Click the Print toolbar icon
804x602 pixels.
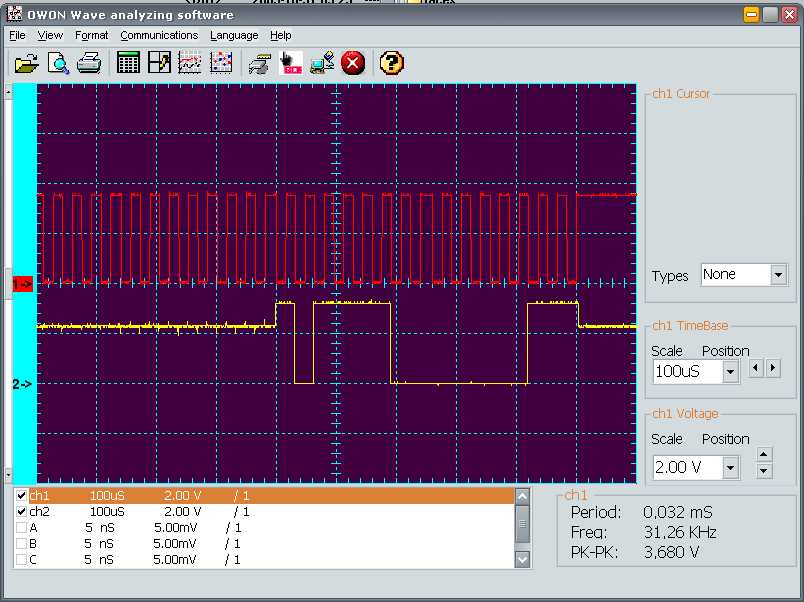tap(90, 64)
